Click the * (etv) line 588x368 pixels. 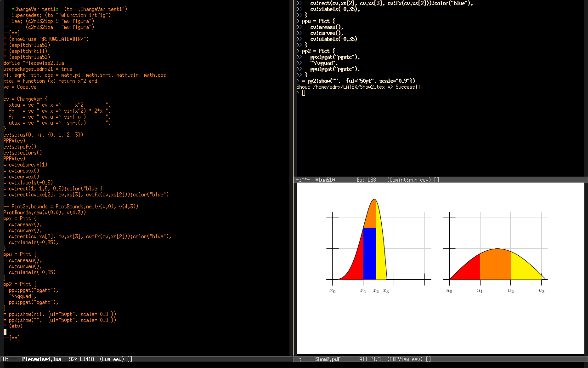(13, 326)
